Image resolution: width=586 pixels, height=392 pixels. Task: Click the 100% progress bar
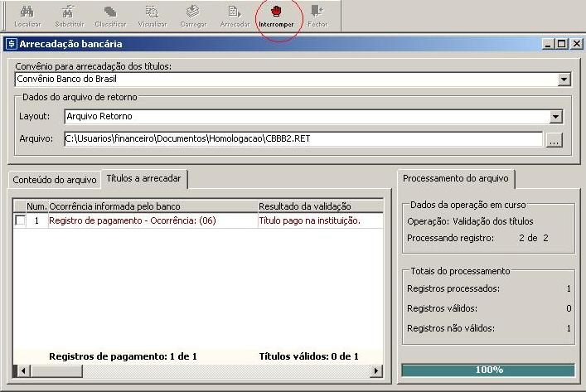pyautogui.click(x=488, y=370)
